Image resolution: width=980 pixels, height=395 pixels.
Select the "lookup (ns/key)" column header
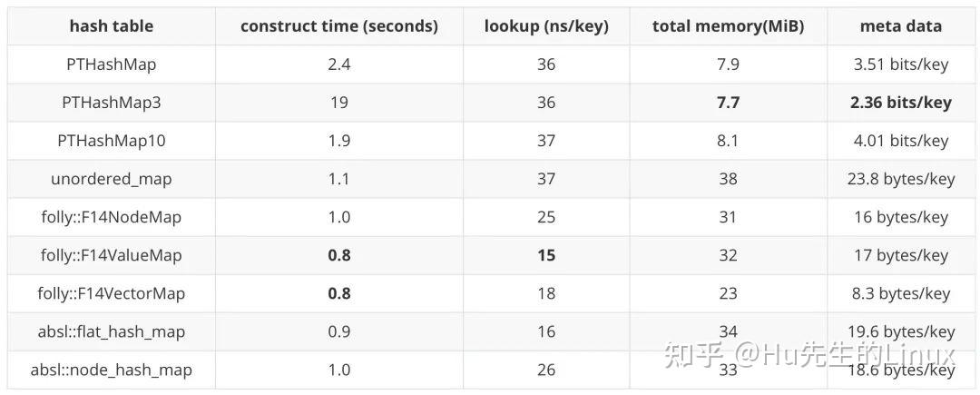pyautogui.click(x=545, y=26)
